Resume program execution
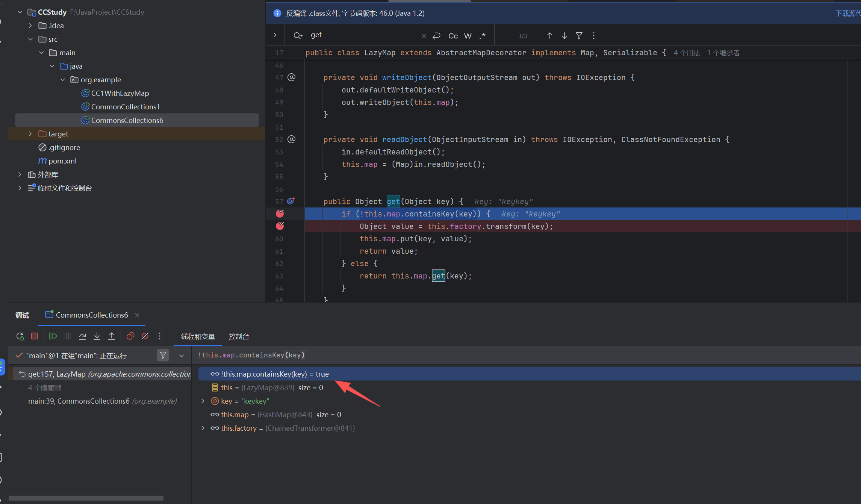Image resolution: width=861 pixels, height=504 pixels. coord(53,336)
